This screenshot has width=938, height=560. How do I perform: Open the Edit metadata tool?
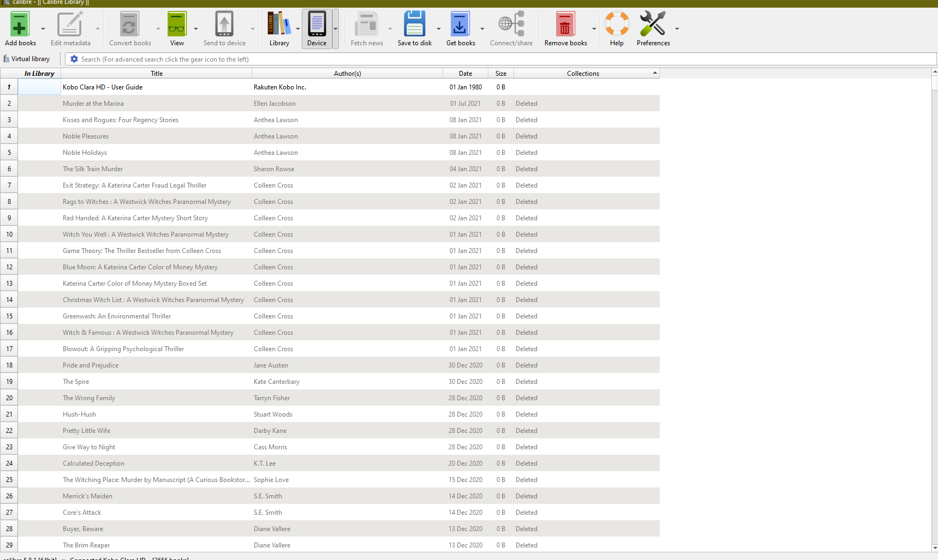pyautogui.click(x=70, y=24)
